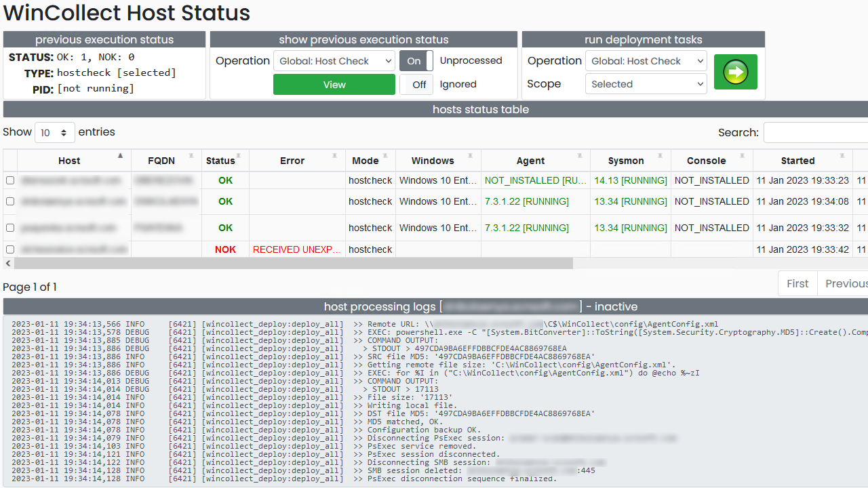Open the Scope dropdown set to Selected
This screenshot has width=868, height=488.
pos(646,84)
